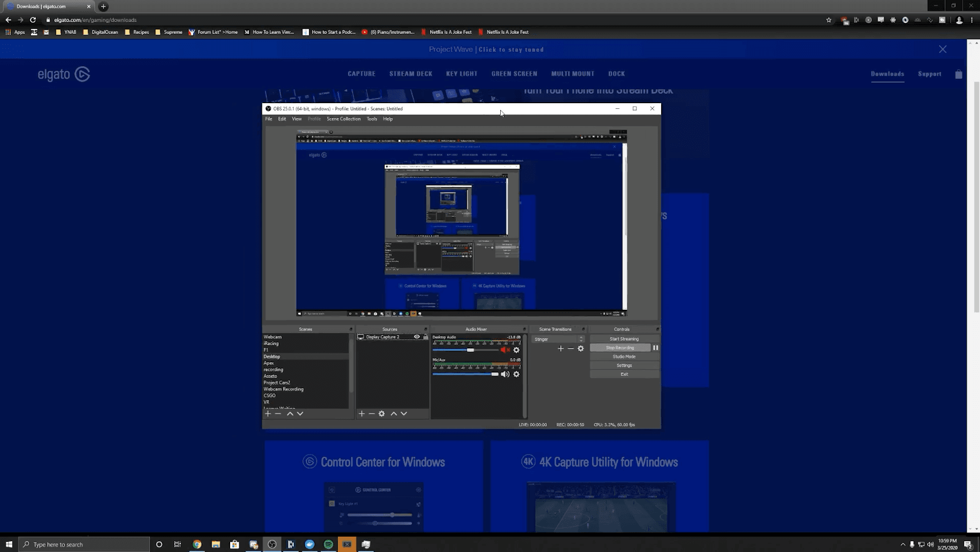
Task: Click the Windows search box
Action: click(x=85, y=544)
